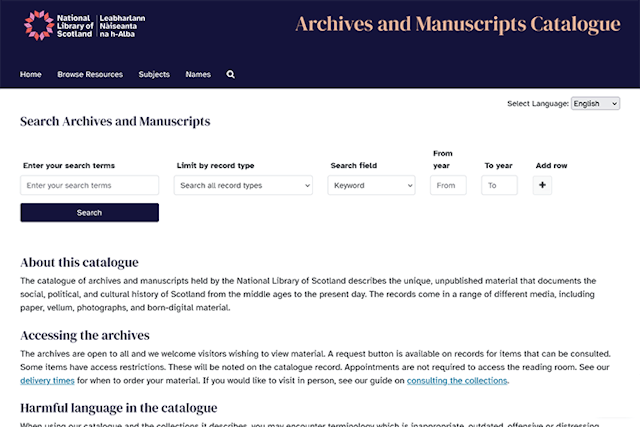
Task: Click the Archives and Manuscripts Catalogue title
Action: coord(458,24)
